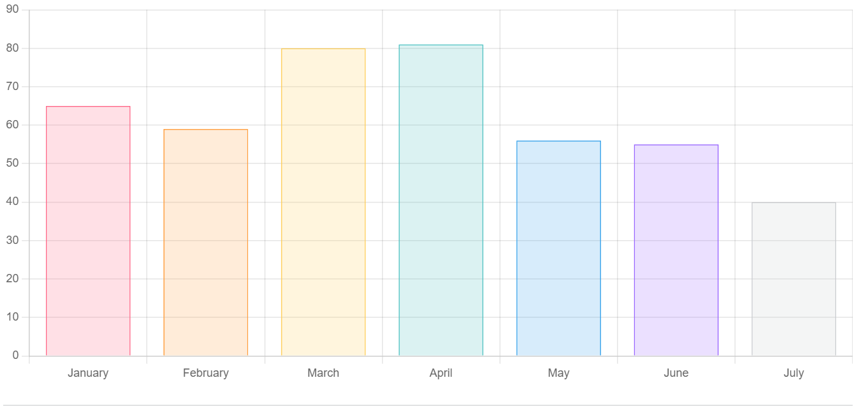Select the May axis label
The width and height of the screenshot is (868, 410).
click(x=558, y=373)
